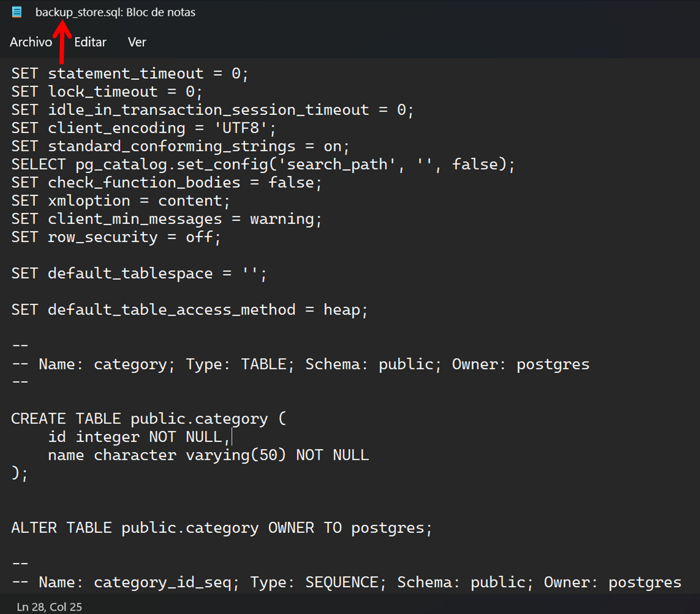Click the 'SET xmloption = content;' line
The height and width of the screenshot is (614, 700).
tap(121, 201)
